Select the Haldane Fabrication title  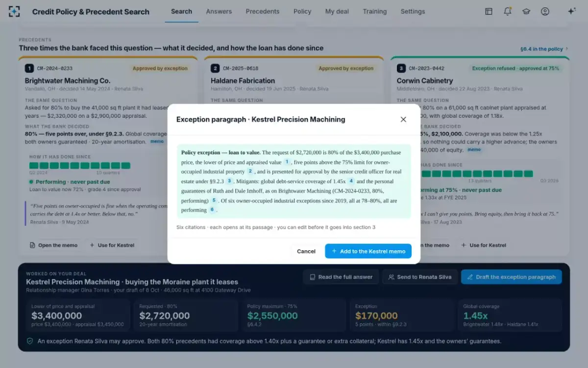pos(243,80)
